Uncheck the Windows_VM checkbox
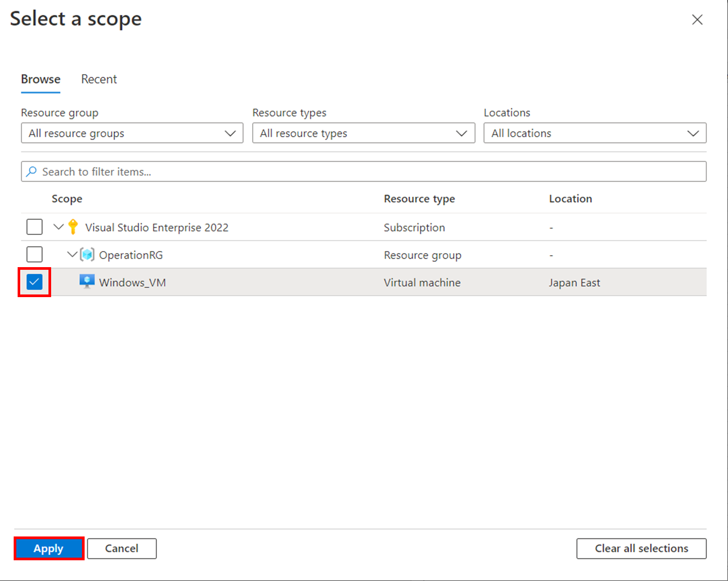The height and width of the screenshot is (581, 728). (34, 282)
